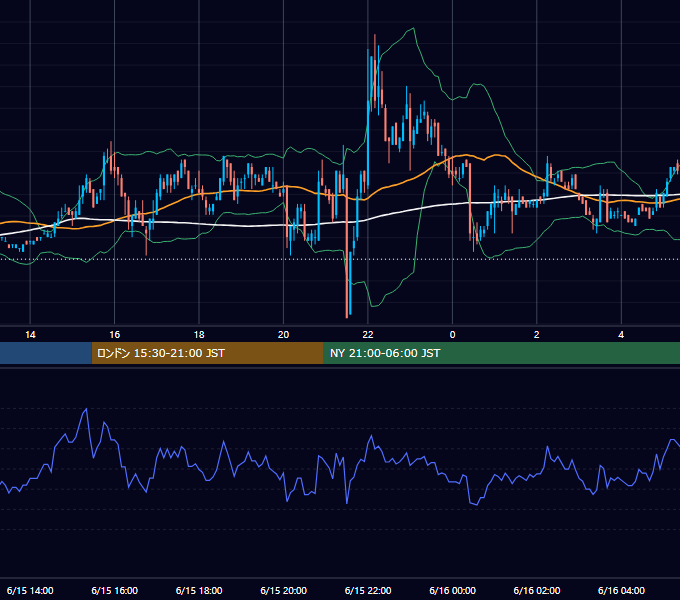Click the 2 hour axis label
680x600 pixels.
click(537, 335)
